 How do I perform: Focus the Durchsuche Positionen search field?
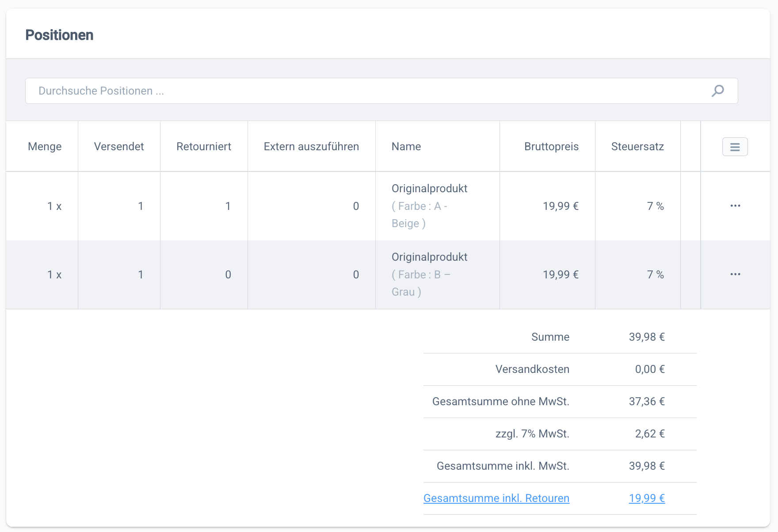click(x=367, y=91)
